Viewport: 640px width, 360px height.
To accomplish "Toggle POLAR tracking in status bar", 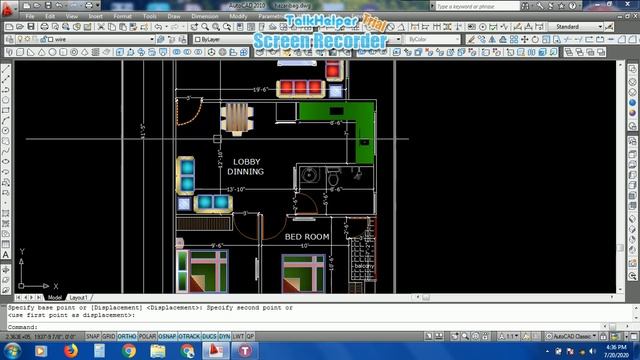I will 147,336.
